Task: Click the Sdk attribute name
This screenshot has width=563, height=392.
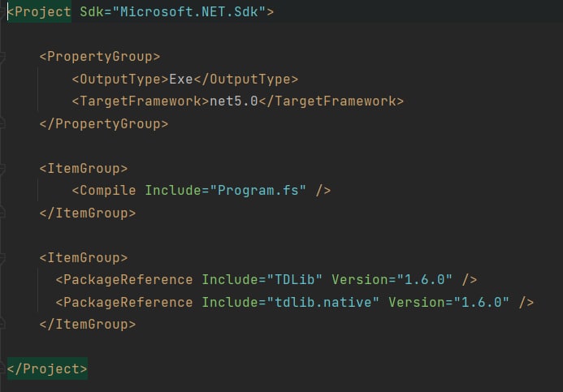Action: [92, 11]
